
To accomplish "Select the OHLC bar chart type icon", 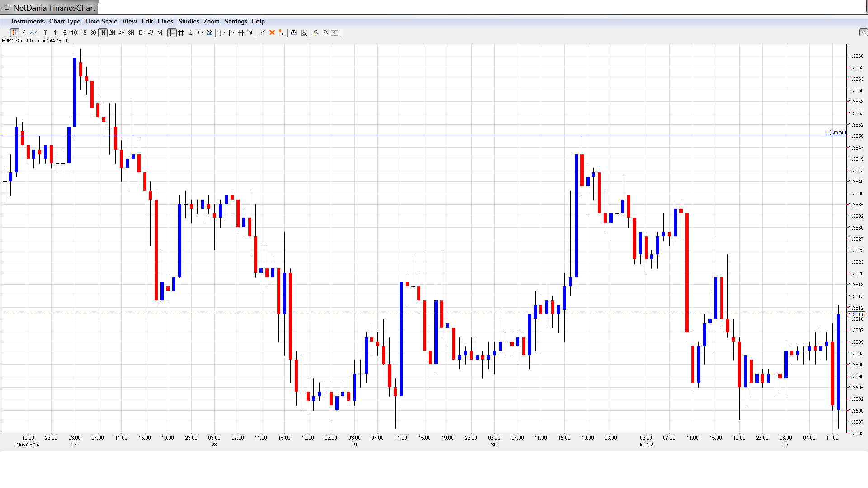I will [24, 33].
